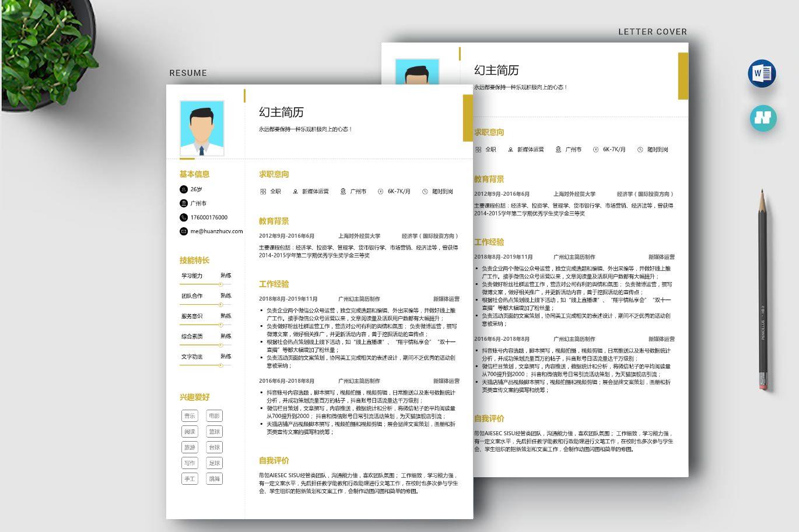Click the RESUME label above front page
799x532 pixels.
tap(188, 73)
